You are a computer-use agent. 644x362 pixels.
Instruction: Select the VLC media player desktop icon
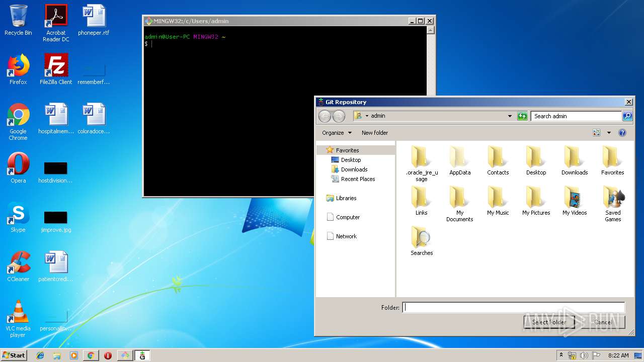coord(18,319)
